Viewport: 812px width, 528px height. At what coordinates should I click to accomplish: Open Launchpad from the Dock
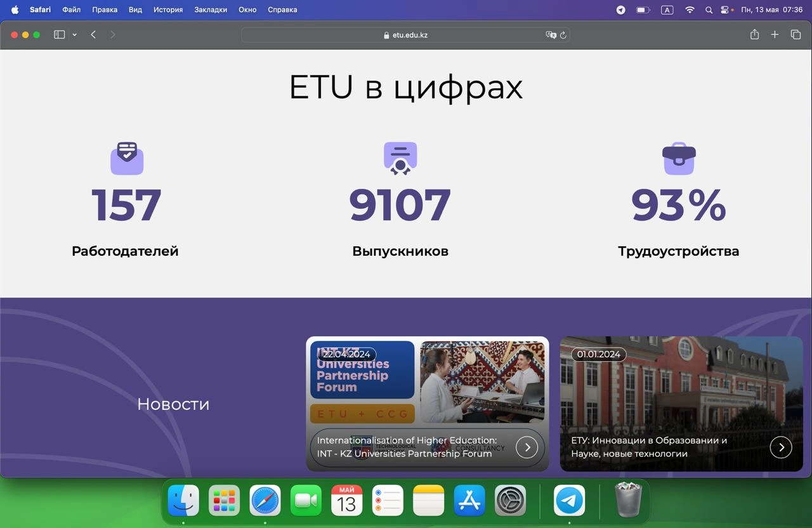tap(224, 501)
